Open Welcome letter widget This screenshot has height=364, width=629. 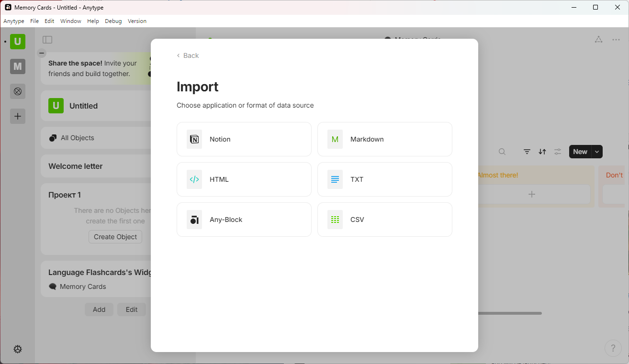(x=96, y=166)
